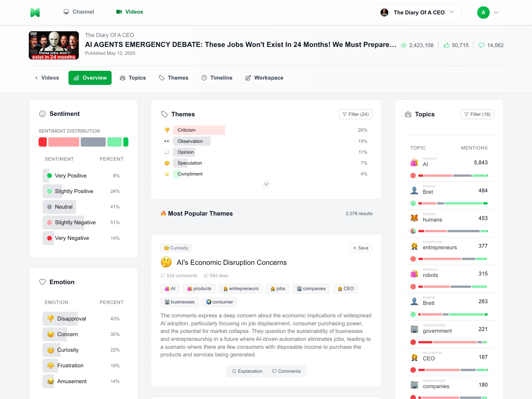
Task: Click the Opinion theme row
Action: (266, 152)
